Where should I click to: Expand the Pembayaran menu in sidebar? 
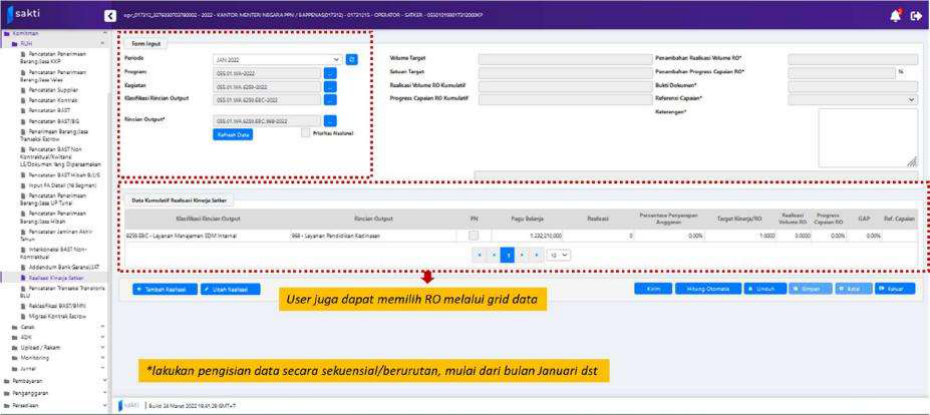[x=30, y=381]
